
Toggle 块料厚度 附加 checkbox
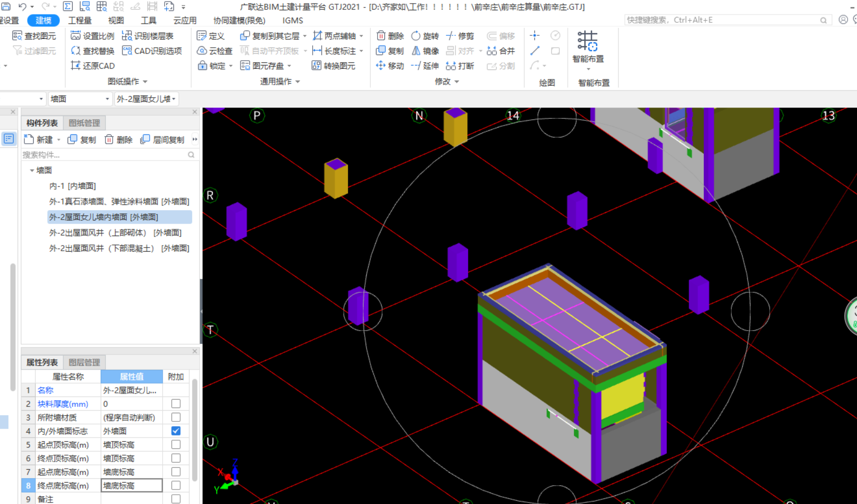pyautogui.click(x=176, y=404)
